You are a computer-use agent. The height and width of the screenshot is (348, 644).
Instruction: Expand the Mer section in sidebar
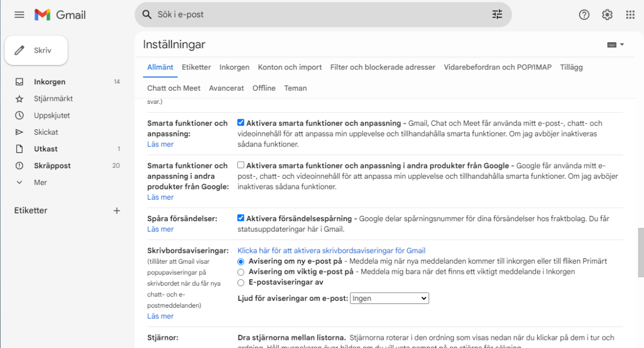click(x=40, y=183)
